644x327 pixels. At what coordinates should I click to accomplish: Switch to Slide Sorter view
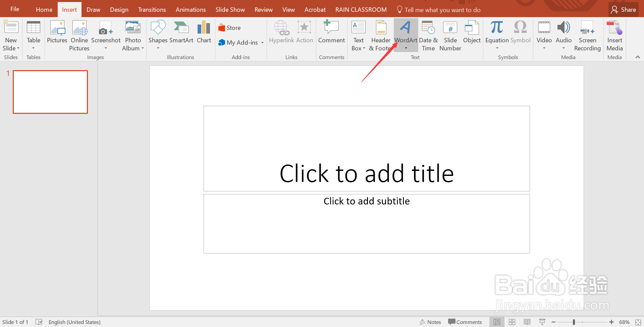tap(512, 322)
